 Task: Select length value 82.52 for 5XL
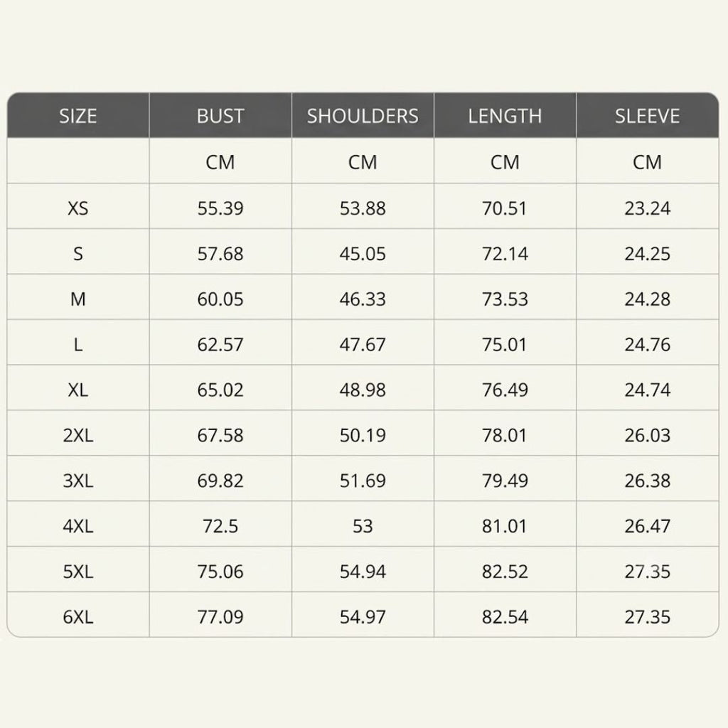(x=505, y=571)
